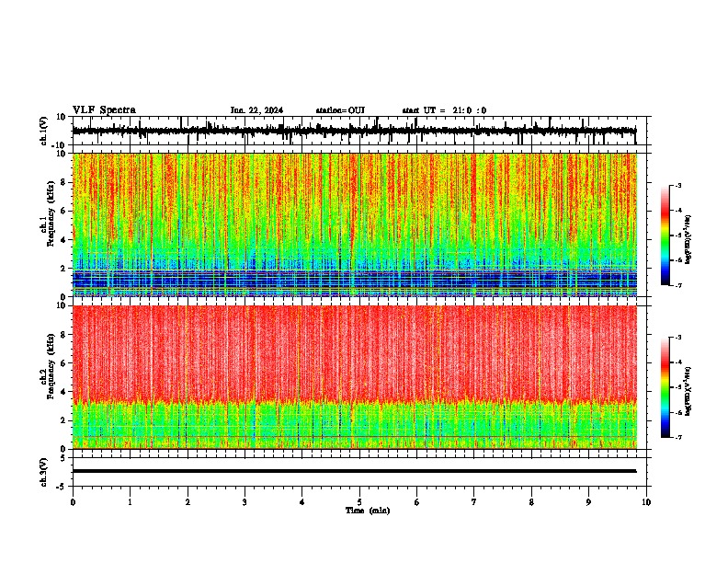Viewport: 728px width, 563px height.
Task: Click the "VLF Spectra" plot title
Action: click(x=104, y=110)
